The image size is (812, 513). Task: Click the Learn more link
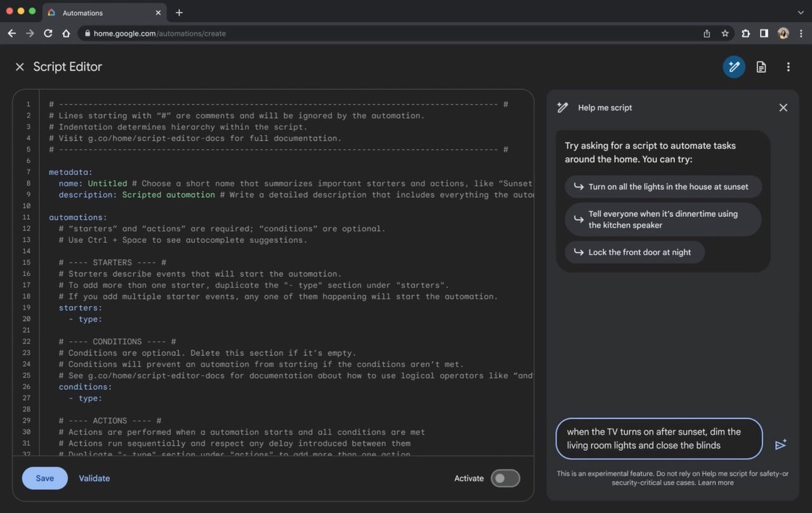tap(716, 483)
